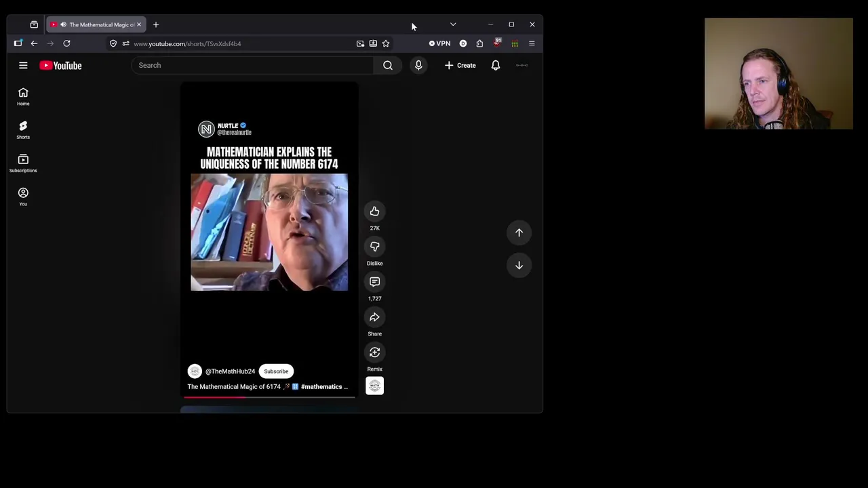Viewport: 868px width, 488px height.
Task: Open Subscriptions in the sidebar
Action: (23, 163)
